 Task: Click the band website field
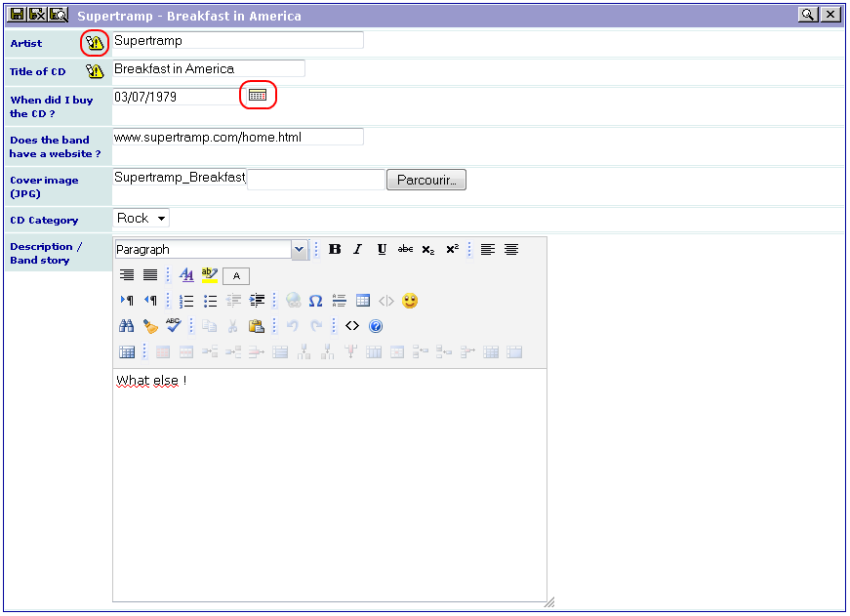238,138
